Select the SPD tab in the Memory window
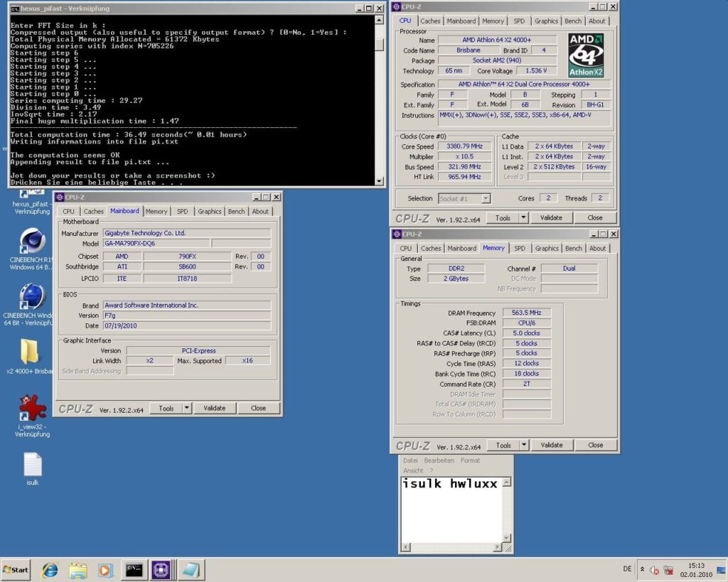This screenshot has height=582, width=728. (x=520, y=248)
